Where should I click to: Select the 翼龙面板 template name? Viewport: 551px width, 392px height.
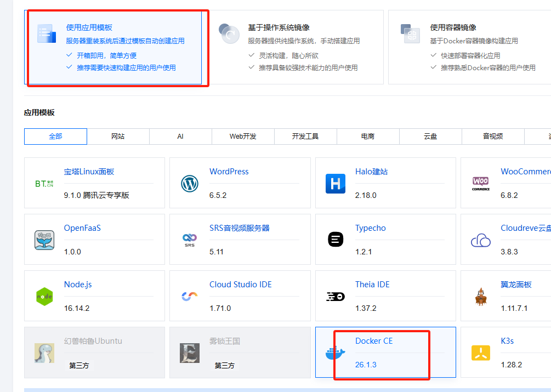click(x=516, y=285)
